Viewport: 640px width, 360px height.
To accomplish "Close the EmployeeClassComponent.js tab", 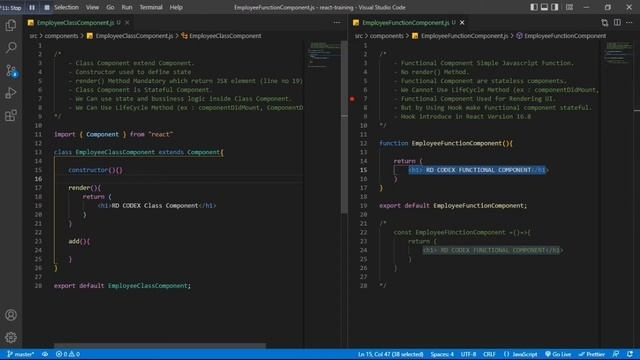I will point(127,23).
